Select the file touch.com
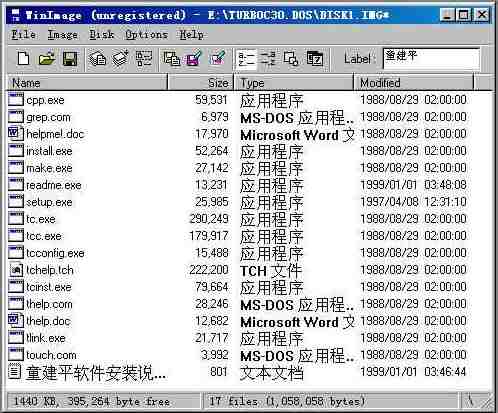This screenshot has width=498, height=413. [x=51, y=355]
